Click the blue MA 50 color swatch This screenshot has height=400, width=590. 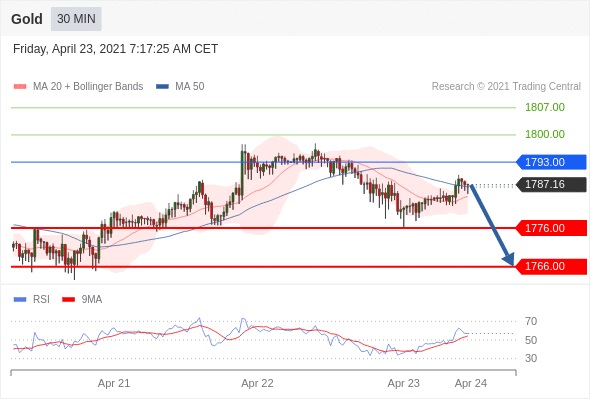[x=163, y=87]
